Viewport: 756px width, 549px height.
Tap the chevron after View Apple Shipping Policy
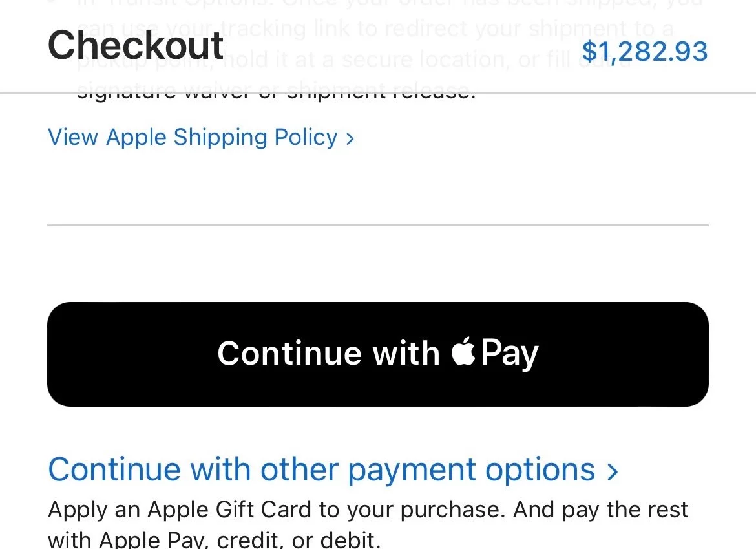pyautogui.click(x=350, y=138)
